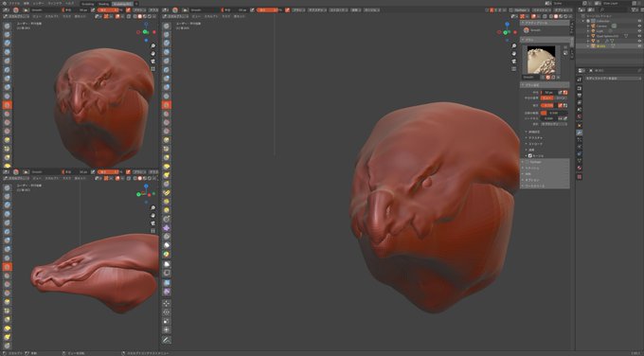644x356 pixels.
Task: Toggle radius pressure sensitivity in main viewport header
Action: coord(252,9)
